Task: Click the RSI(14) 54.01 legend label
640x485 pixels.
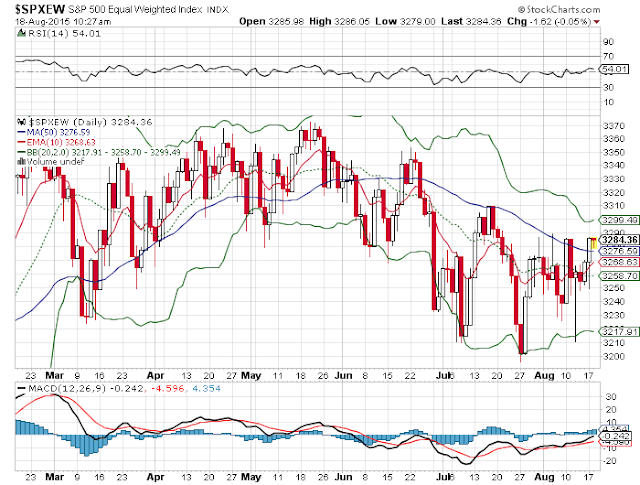Action: point(64,33)
